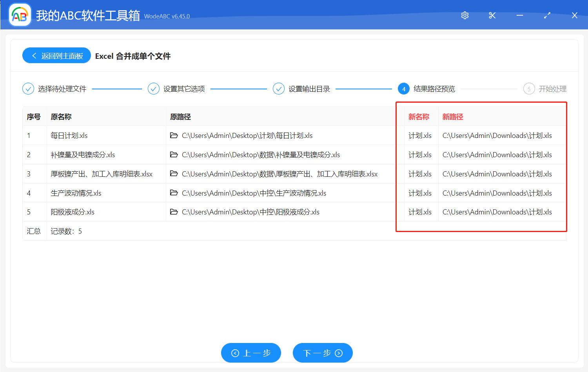Click the folder icon beside 生产波动情况.xls path
The width and height of the screenshot is (588, 372).
(174, 193)
